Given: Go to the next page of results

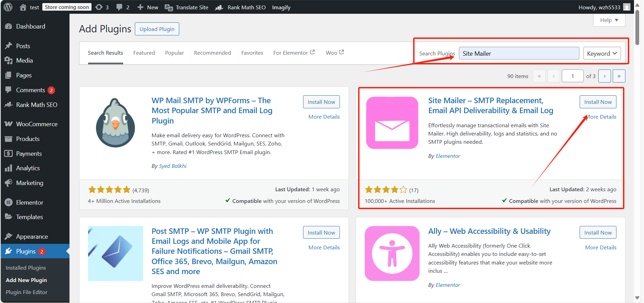Looking at the screenshot, I should (x=604, y=76).
